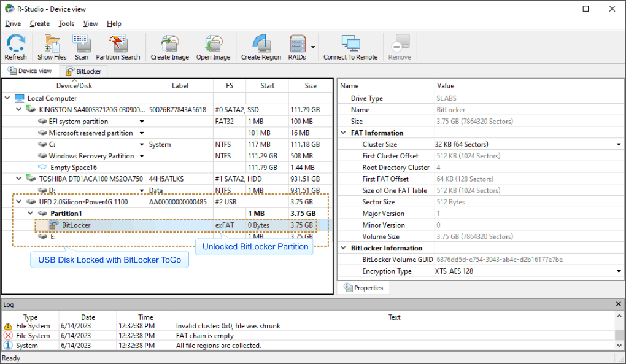Select the Create Region tool

coord(261,47)
